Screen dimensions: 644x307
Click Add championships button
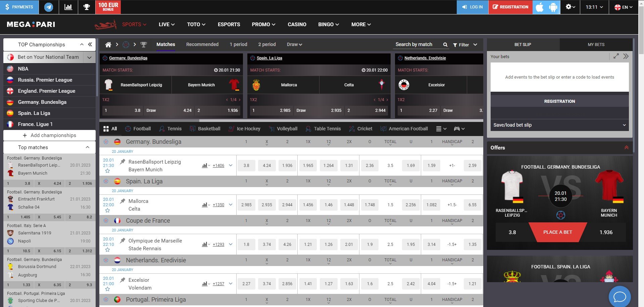[x=49, y=135]
